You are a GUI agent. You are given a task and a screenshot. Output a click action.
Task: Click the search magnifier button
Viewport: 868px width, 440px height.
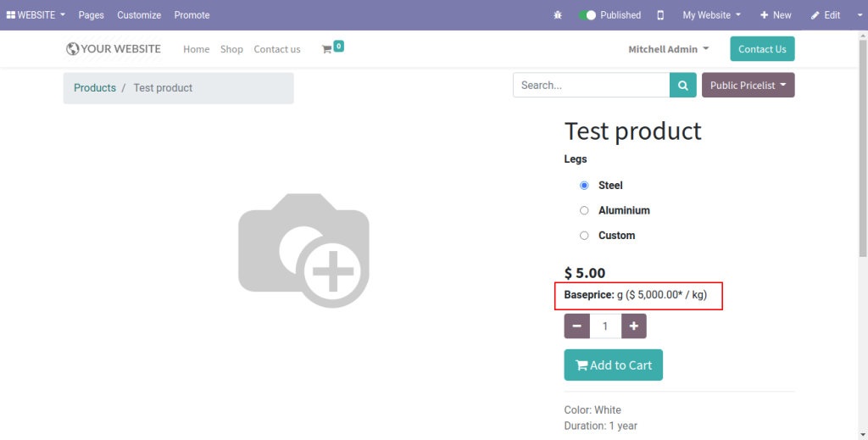[x=683, y=86]
